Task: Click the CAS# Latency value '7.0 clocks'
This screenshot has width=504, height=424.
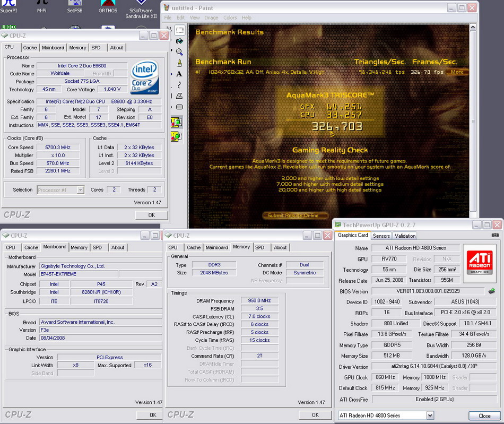Action: click(x=259, y=316)
